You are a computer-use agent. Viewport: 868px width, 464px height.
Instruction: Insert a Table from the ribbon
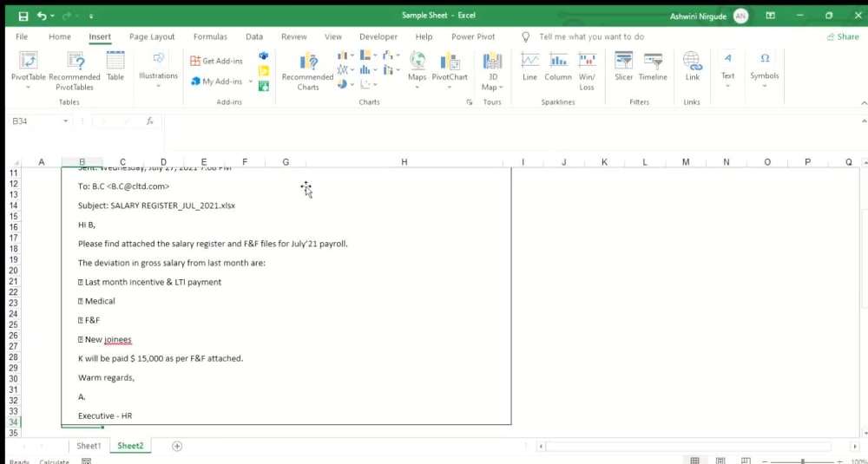click(115, 67)
